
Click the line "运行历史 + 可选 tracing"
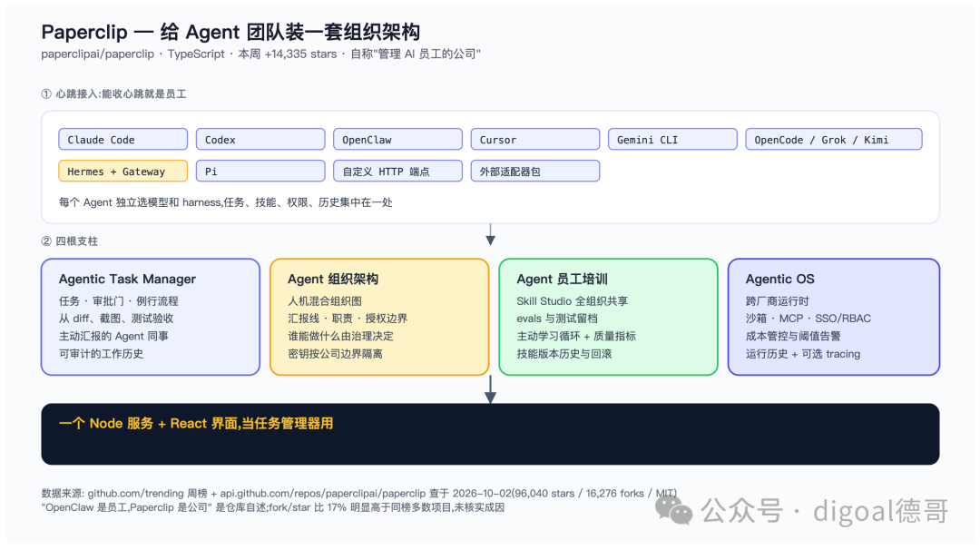click(803, 354)
